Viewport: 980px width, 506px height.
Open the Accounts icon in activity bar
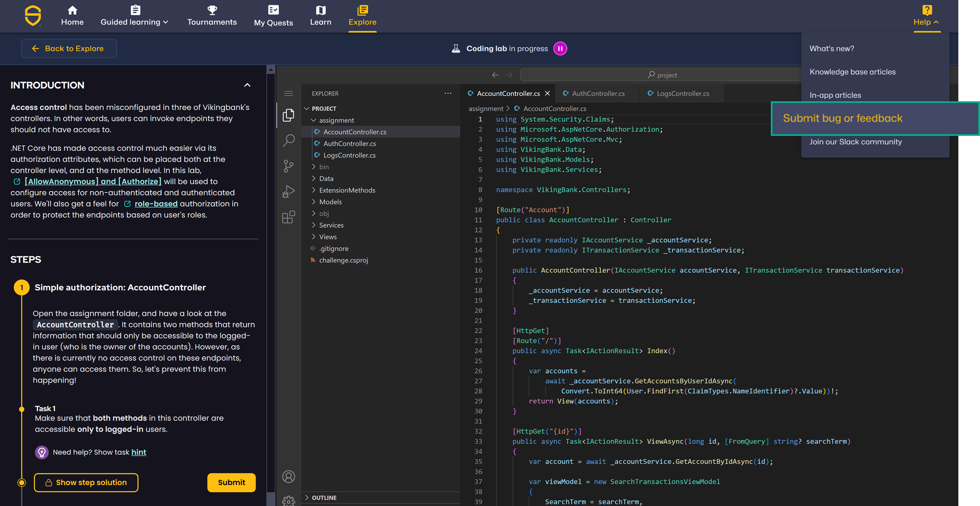288,476
